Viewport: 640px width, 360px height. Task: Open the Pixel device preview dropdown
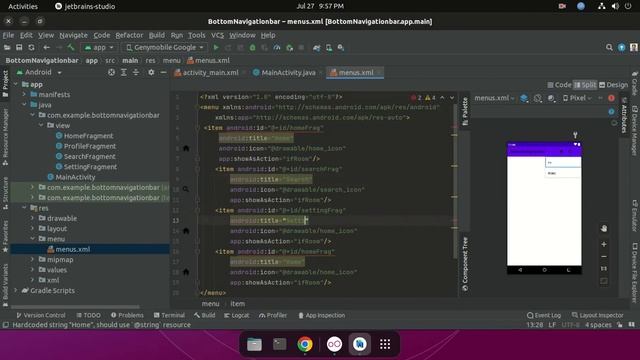click(577, 98)
